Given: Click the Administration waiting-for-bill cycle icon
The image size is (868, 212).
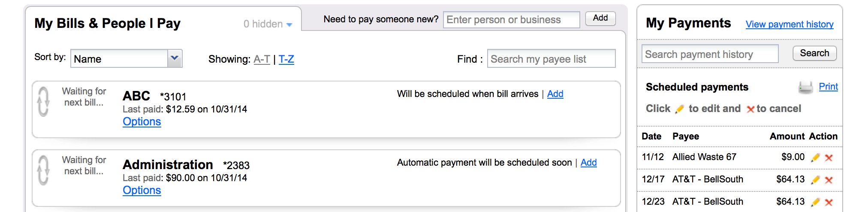Looking at the screenshot, I should (43, 170).
